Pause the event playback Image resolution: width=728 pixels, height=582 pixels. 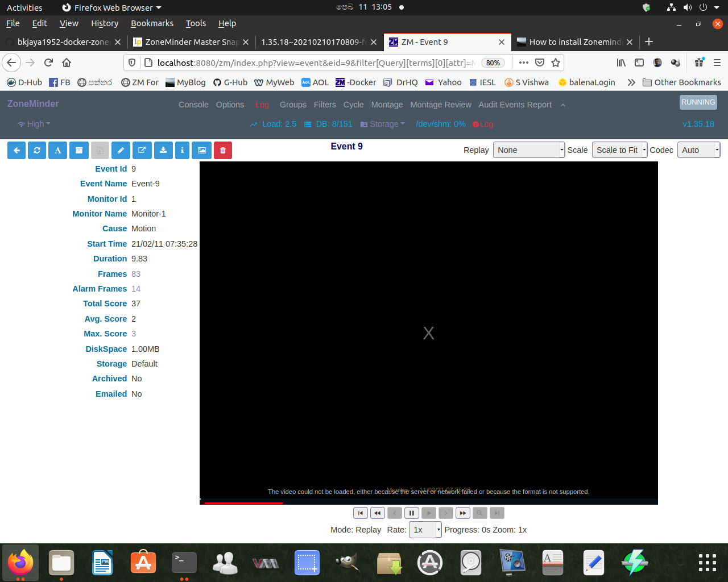[412, 513]
